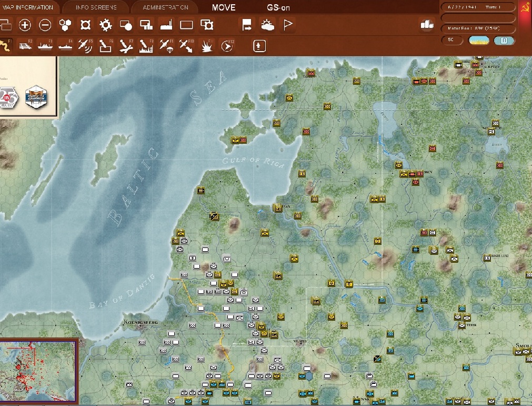Select the F1 move mode icon
Screen dimensions: 532x406
[5, 46]
